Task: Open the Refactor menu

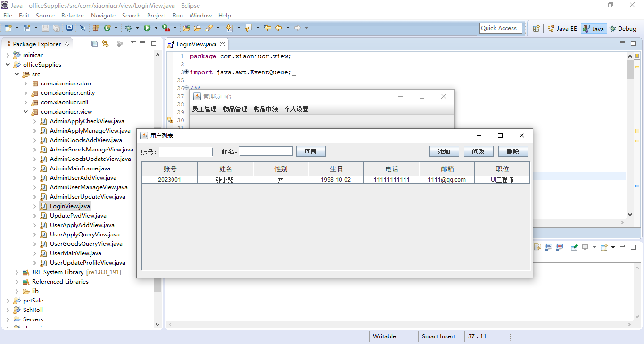Action: pyautogui.click(x=73, y=16)
